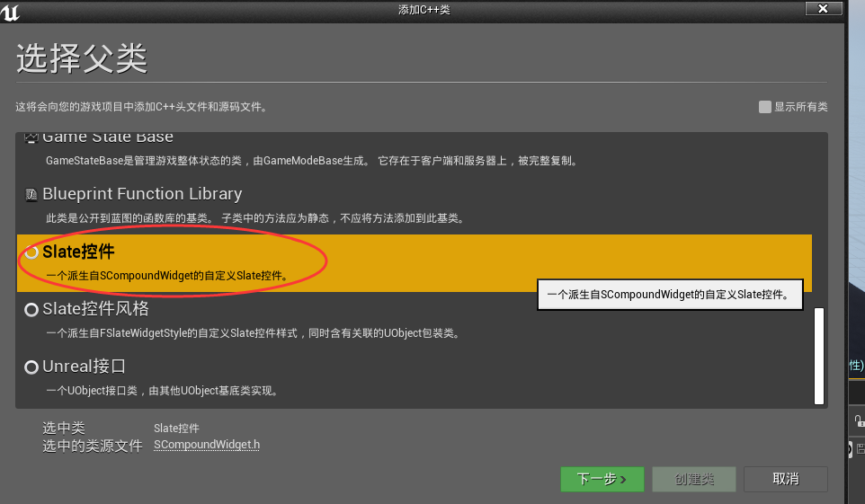Choose Blueprint Function Library as parent class

414,206
